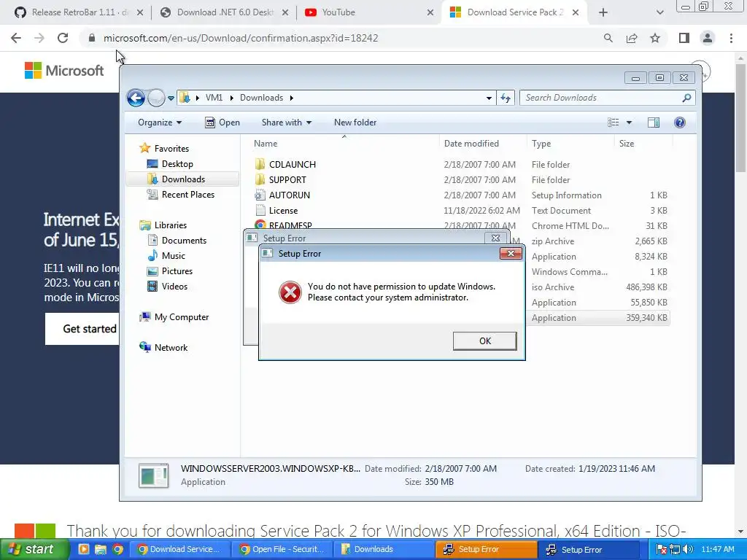Expand the view options dropdown arrow
The image size is (747, 560).
click(x=629, y=122)
